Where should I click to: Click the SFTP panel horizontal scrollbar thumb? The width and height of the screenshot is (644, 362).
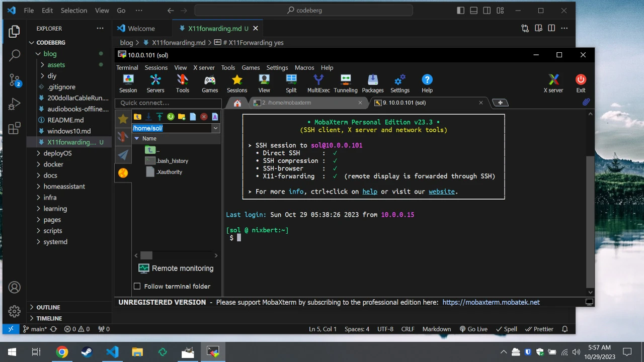[146, 255]
